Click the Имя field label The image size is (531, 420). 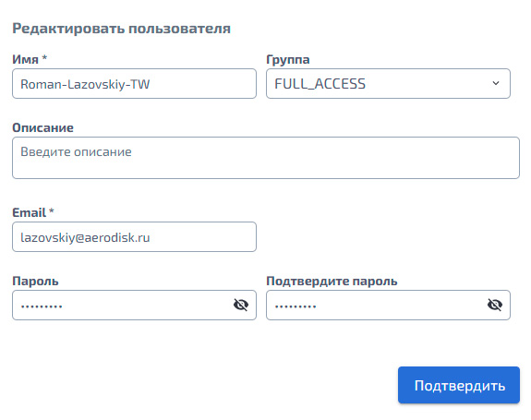30,59
